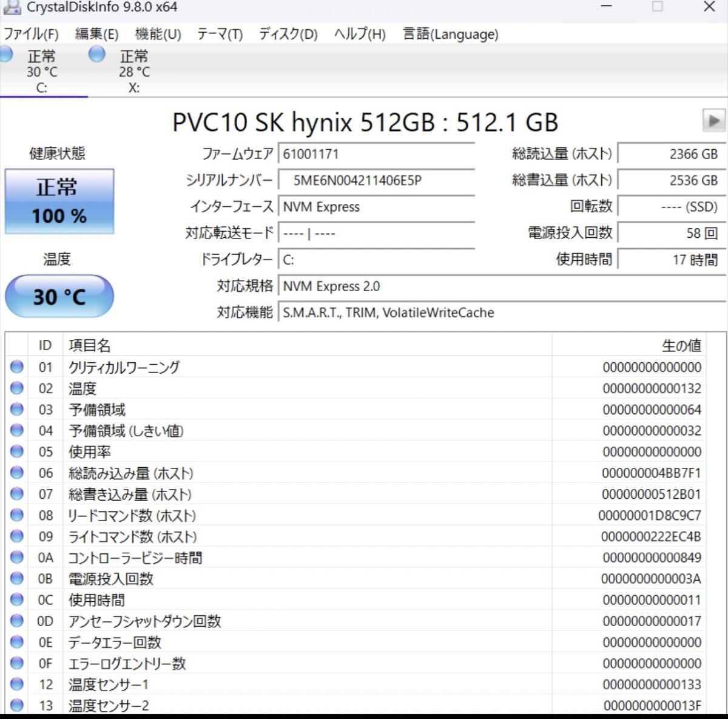This screenshot has height=719, width=728.
Task: Select the データエラー回数 item name
Action: point(115,643)
